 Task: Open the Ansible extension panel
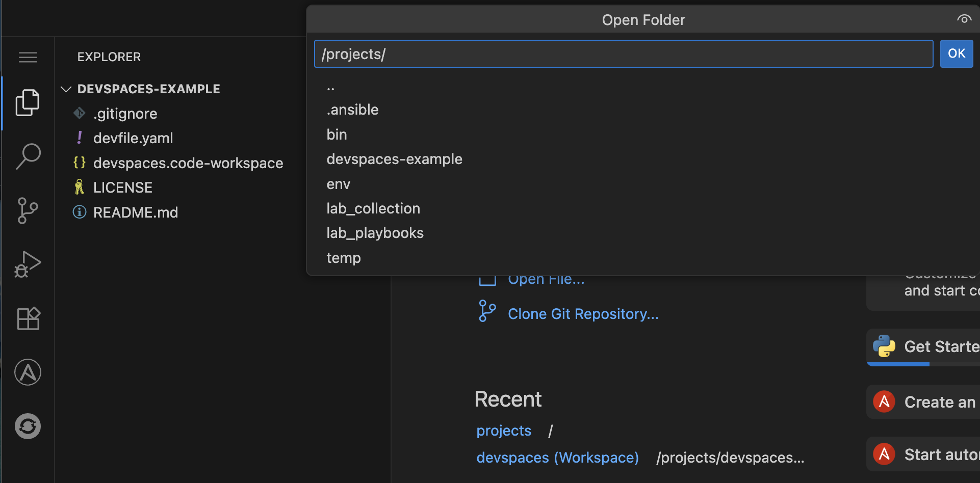coord(28,372)
